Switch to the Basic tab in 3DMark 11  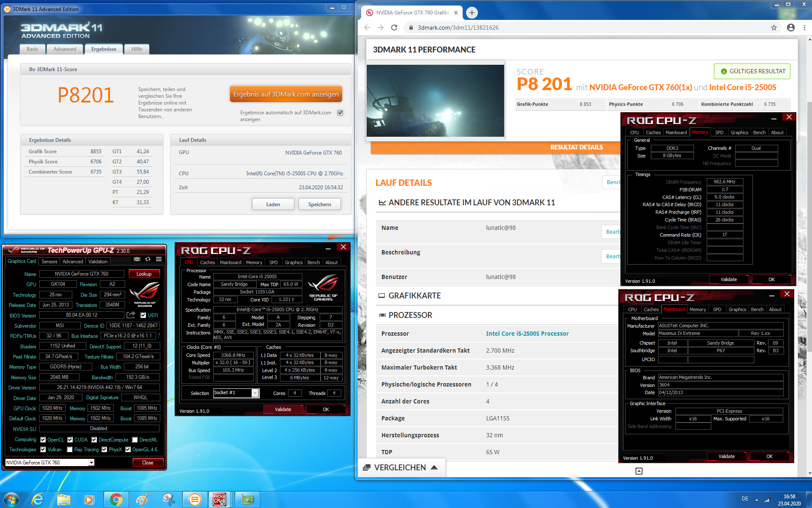33,49
